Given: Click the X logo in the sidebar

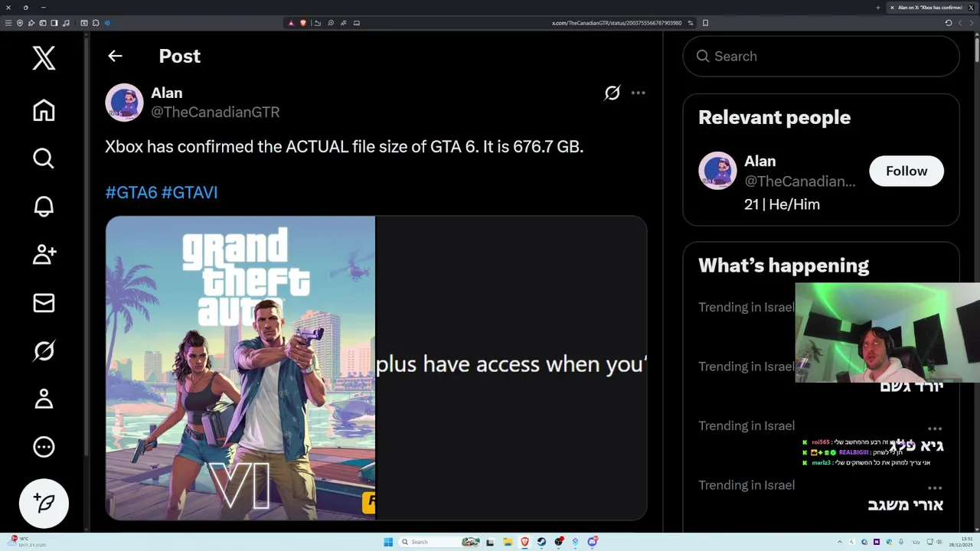Looking at the screenshot, I should pos(44,58).
